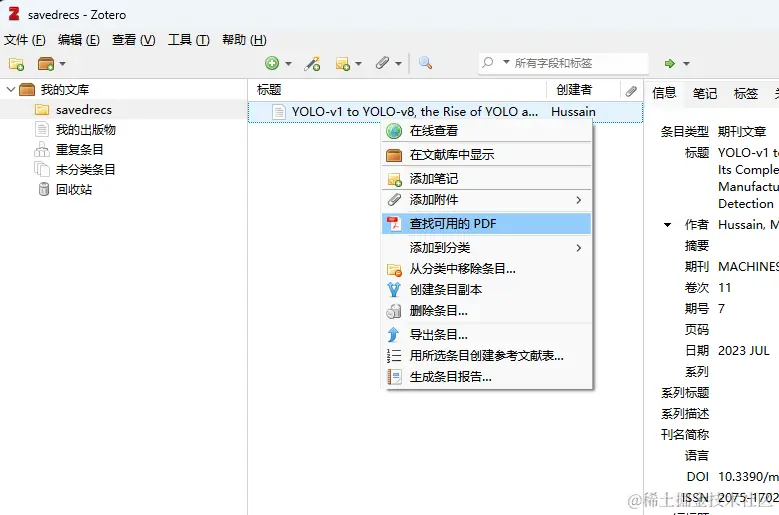The image size is (779, 515).
Task: Open 未分类条目 in the sidebar
Action: tap(85, 169)
